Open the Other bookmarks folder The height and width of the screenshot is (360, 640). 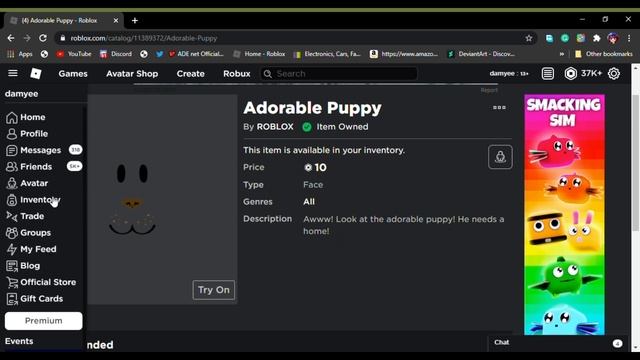[603, 54]
